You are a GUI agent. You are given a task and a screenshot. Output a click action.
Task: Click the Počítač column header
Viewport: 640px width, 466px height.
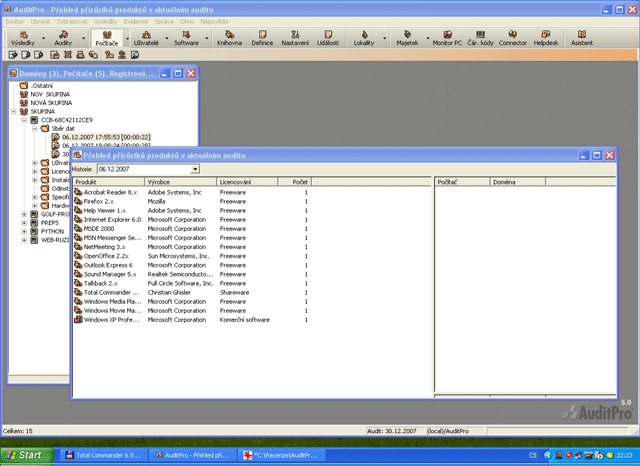(x=462, y=182)
